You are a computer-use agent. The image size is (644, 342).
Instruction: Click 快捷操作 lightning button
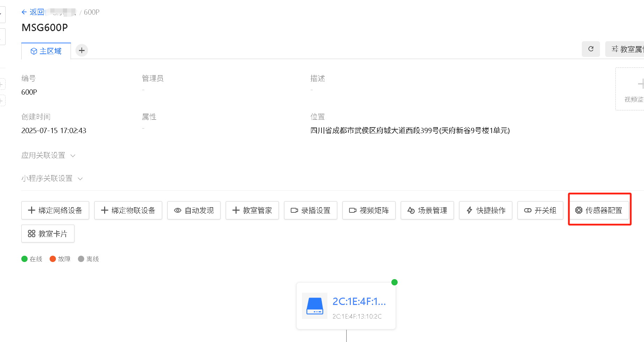point(486,210)
